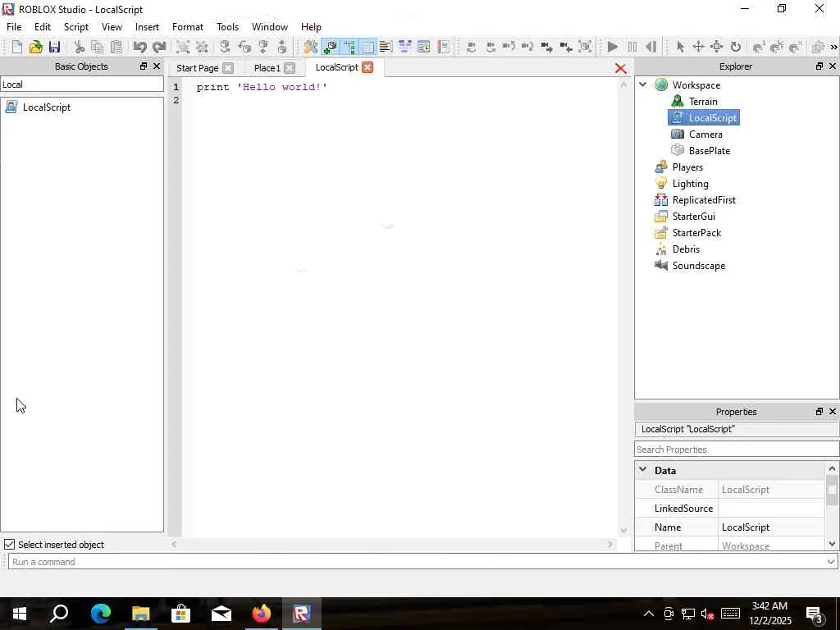Screen dimensions: 840x630
Task: Select the arrow Select tool
Action: [x=680, y=47]
